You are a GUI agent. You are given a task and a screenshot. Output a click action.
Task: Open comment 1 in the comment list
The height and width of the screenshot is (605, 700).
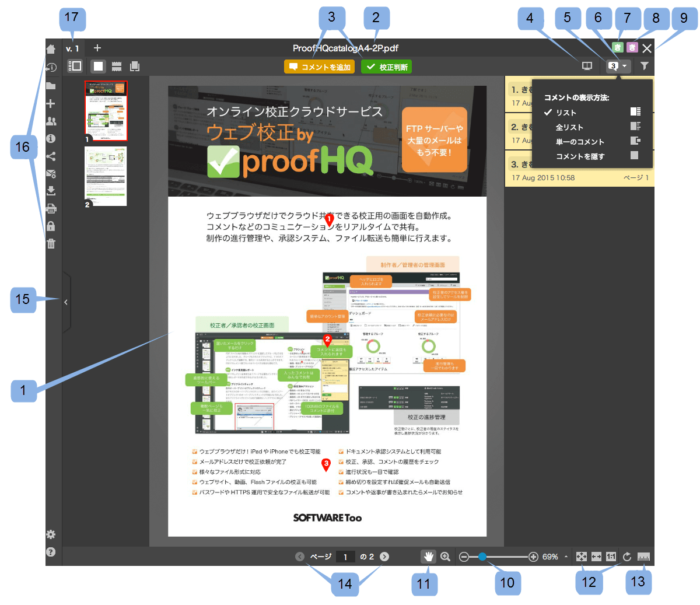[x=519, y=95]
